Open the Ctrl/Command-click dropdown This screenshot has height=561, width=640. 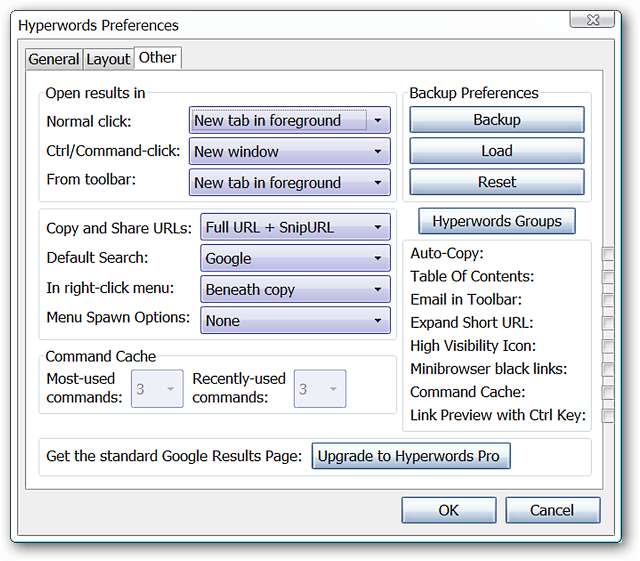tap(289, 152)
